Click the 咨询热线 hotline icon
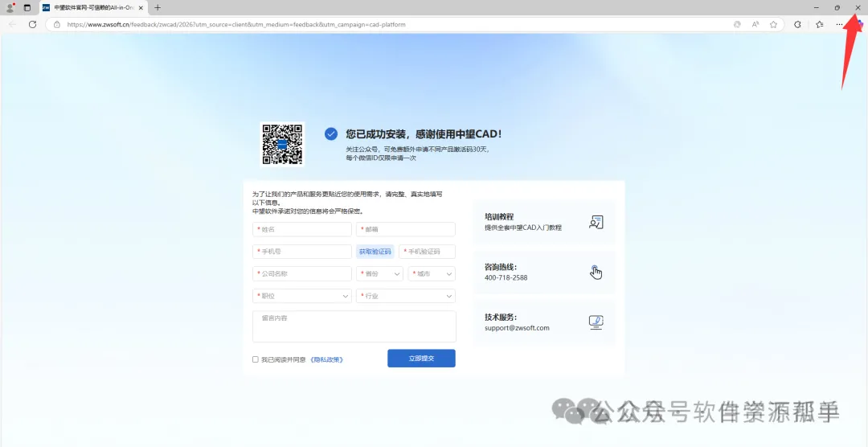Image resolution: width=868 pixels, height=447 pixels. coord(596,272)
